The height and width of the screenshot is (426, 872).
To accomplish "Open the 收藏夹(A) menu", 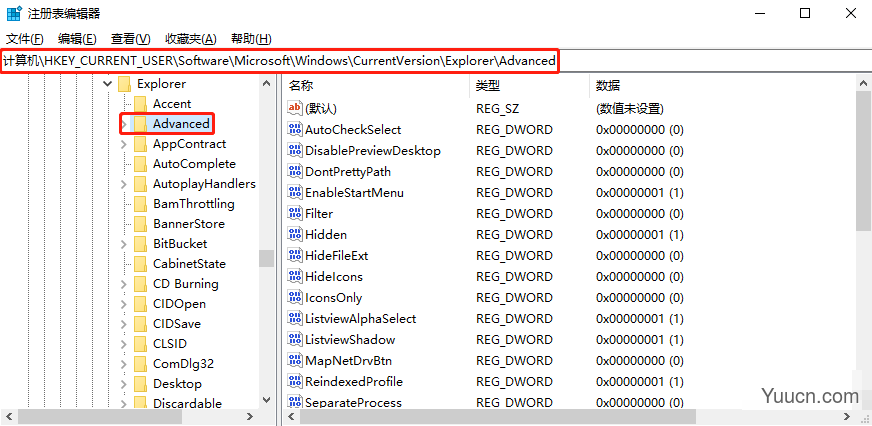I will pos(191,39).
